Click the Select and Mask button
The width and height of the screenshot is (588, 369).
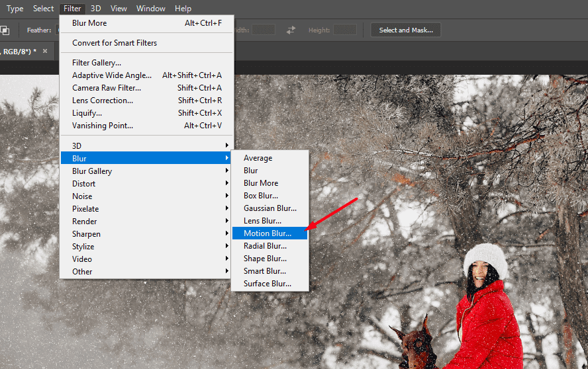[x=406, y=30]
